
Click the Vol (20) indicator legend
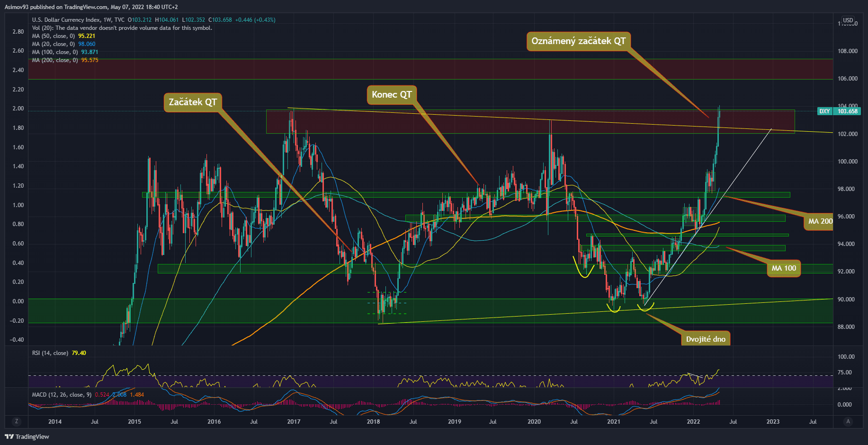[122, 28]
